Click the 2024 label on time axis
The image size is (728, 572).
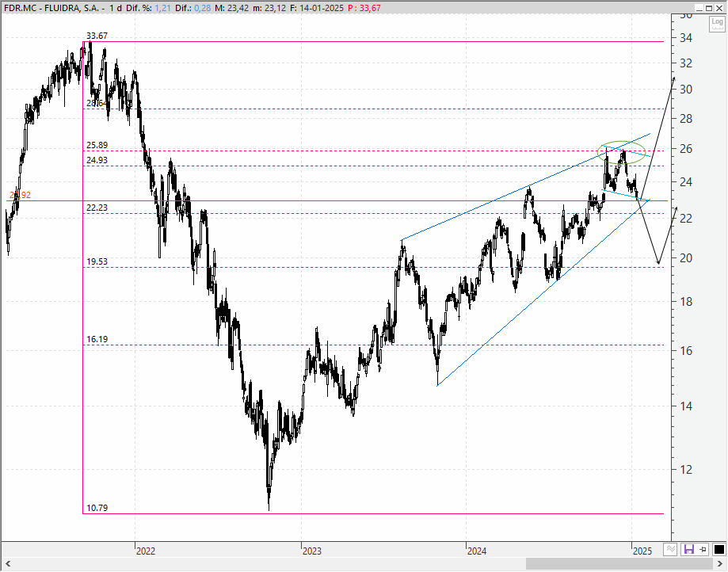pos(477,551)
